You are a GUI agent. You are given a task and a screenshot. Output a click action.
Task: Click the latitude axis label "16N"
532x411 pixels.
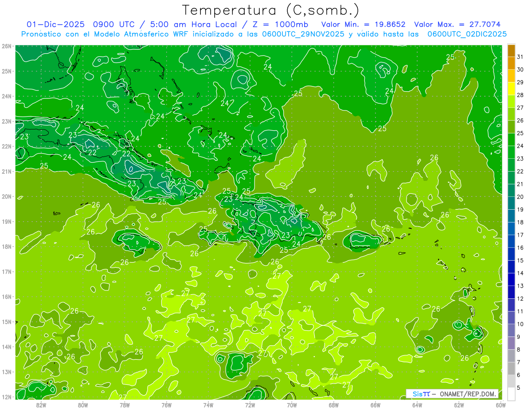(x=7, y=297)
